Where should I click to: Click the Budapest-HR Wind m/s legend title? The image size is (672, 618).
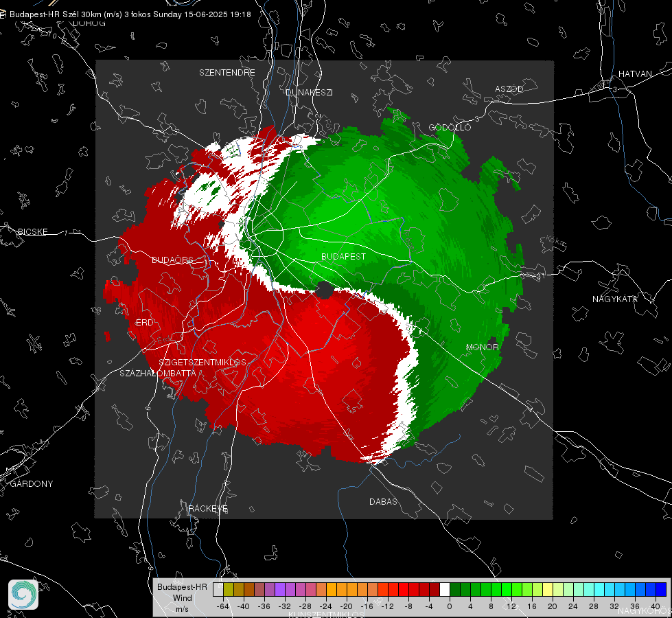[182, 598]
